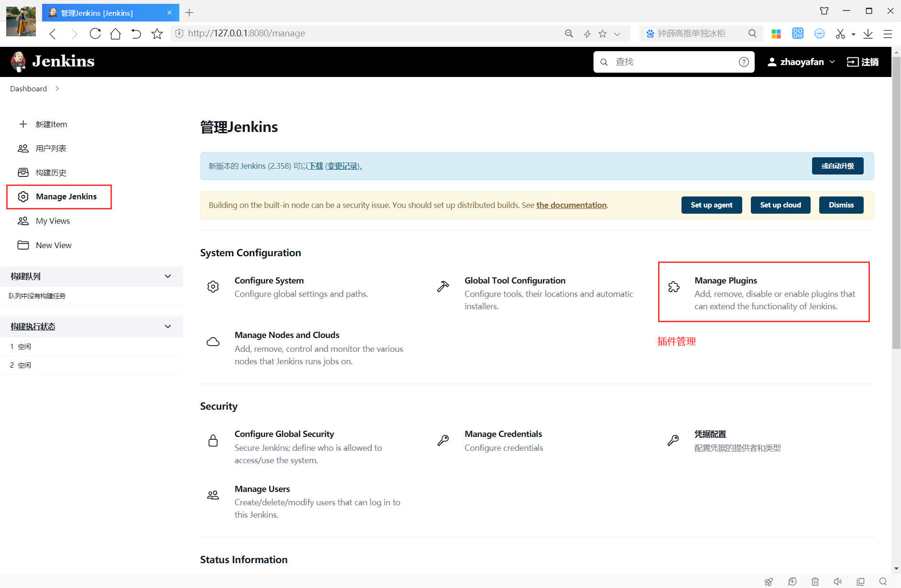Screen dimensions: 901x588
Task: Click the Set up cloud button
Action: tap(780, 205)
